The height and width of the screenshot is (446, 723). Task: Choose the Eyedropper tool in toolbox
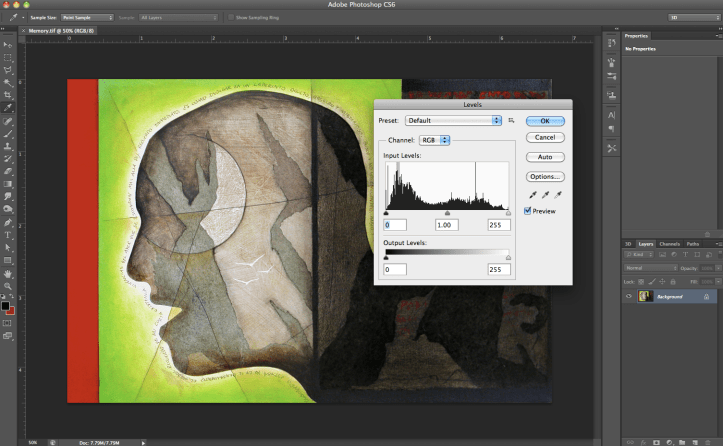(8, 107)
